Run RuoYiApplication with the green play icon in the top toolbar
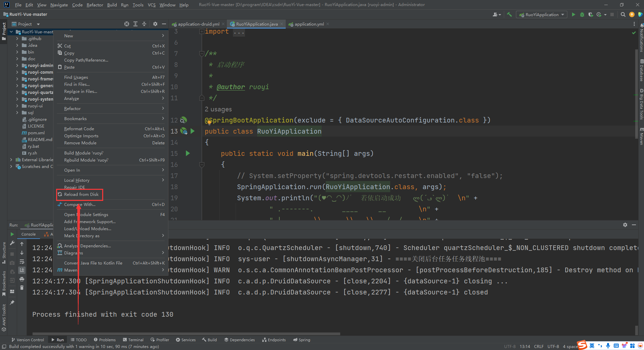 (x=573, y=14)
